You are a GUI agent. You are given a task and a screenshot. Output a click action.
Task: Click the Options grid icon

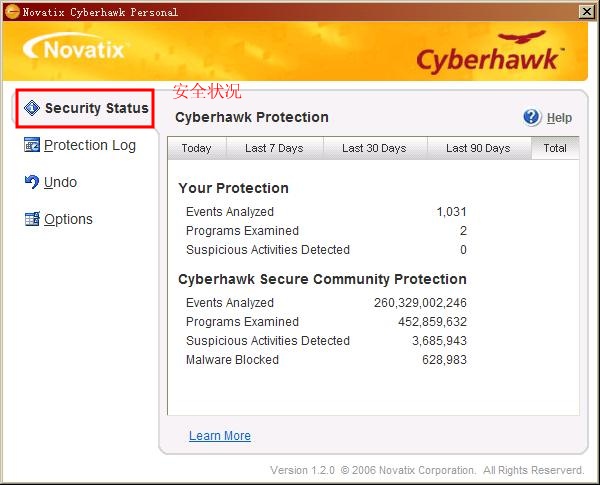click(x=32, y=219)
